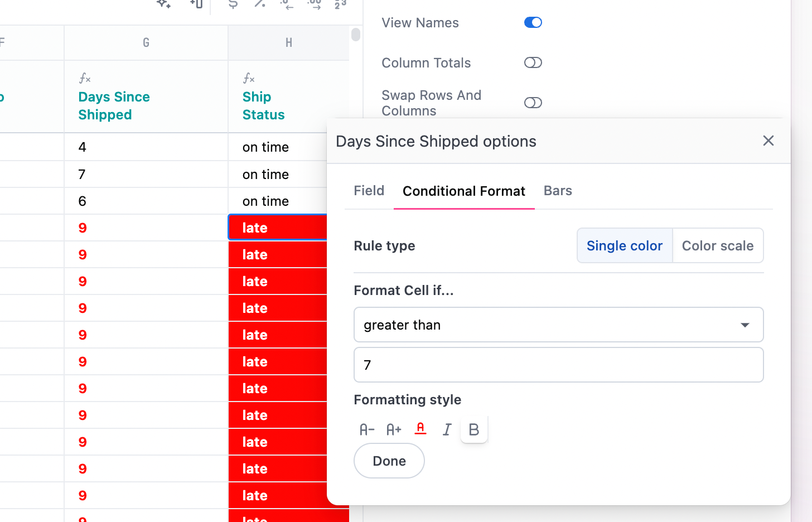Viewport: 812px width, 522px height.
Task: Apply italic formatting style
Action: click(447, 429)
